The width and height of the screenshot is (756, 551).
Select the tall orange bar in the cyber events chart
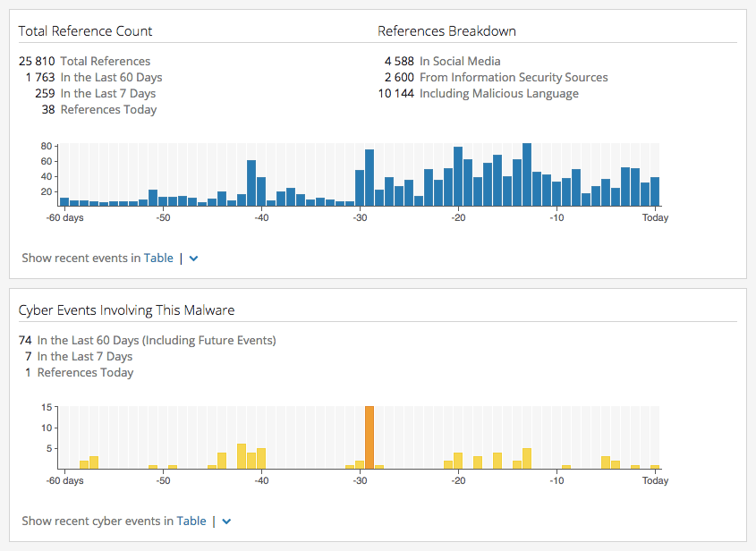tap(370, 437)
